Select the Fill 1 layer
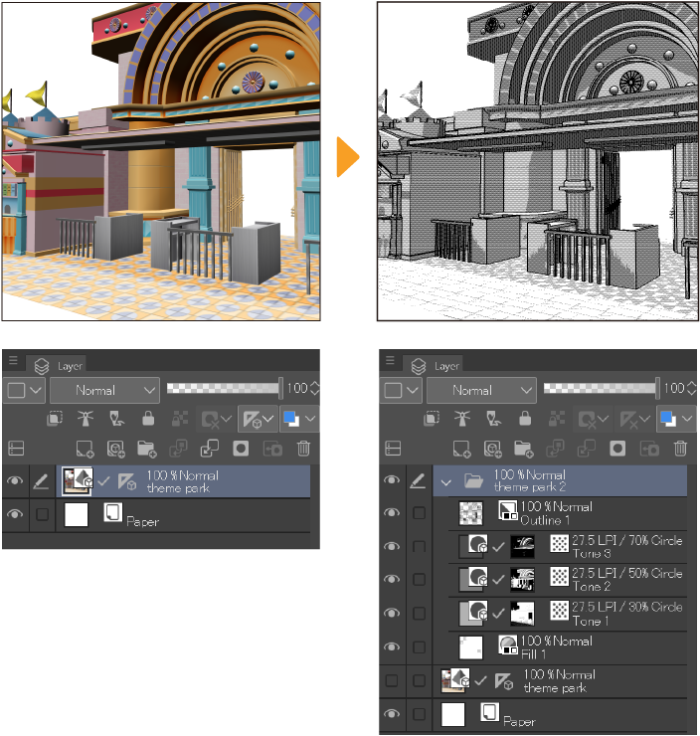This screenshot has width=700, height=736. click(567, 647)
